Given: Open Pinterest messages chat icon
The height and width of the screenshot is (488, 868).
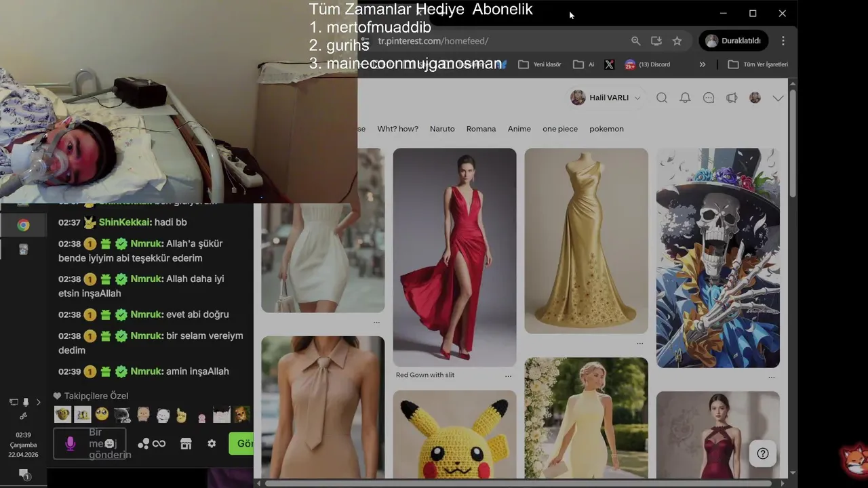Looking at the screenshot, I should pyautogui.click(x=709, y=98).
